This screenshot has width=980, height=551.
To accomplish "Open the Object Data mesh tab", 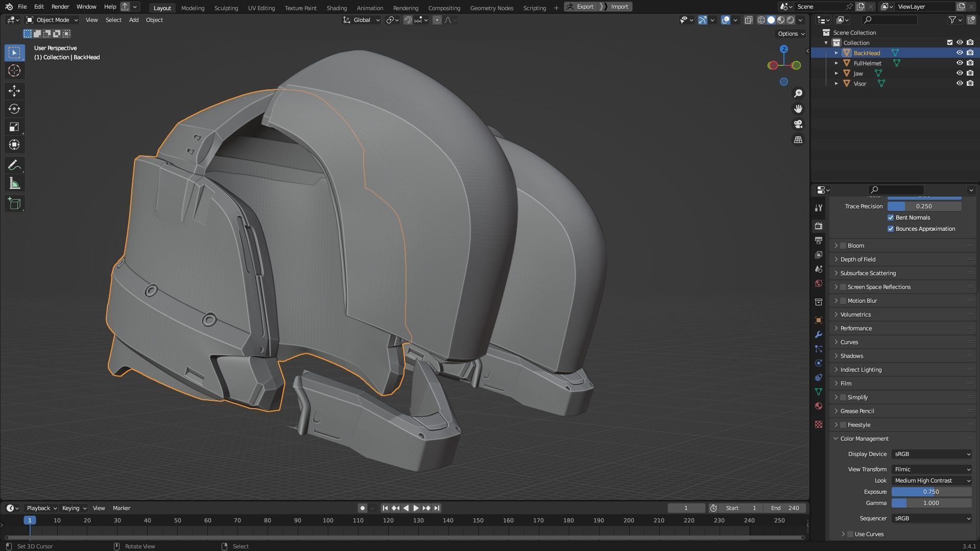I will pos(819,392).
